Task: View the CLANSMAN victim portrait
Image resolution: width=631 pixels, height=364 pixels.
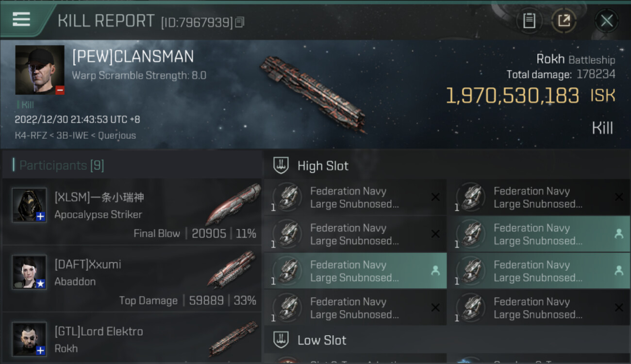Action: [40, 70]
